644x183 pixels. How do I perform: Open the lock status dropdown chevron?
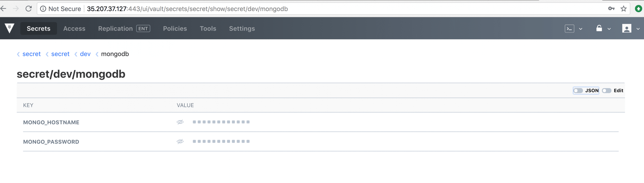click(609, 29)
